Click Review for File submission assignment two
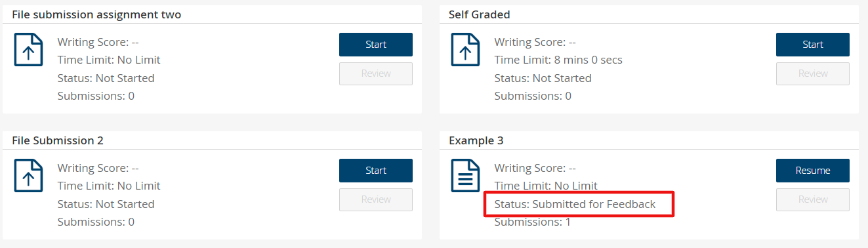868x248 pixels. click(x=376, y=73)
